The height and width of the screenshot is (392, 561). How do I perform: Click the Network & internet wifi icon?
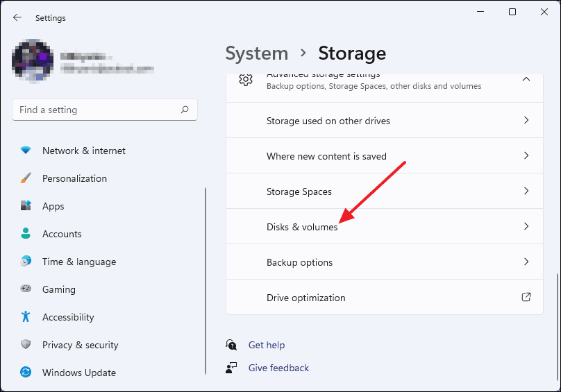coord(26,151)
